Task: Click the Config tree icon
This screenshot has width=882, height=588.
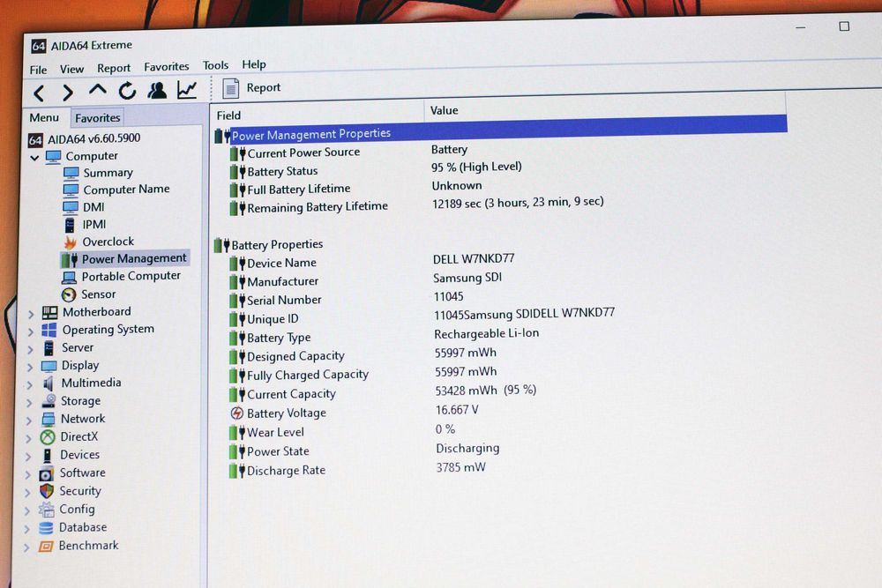Action: [46, 510]
